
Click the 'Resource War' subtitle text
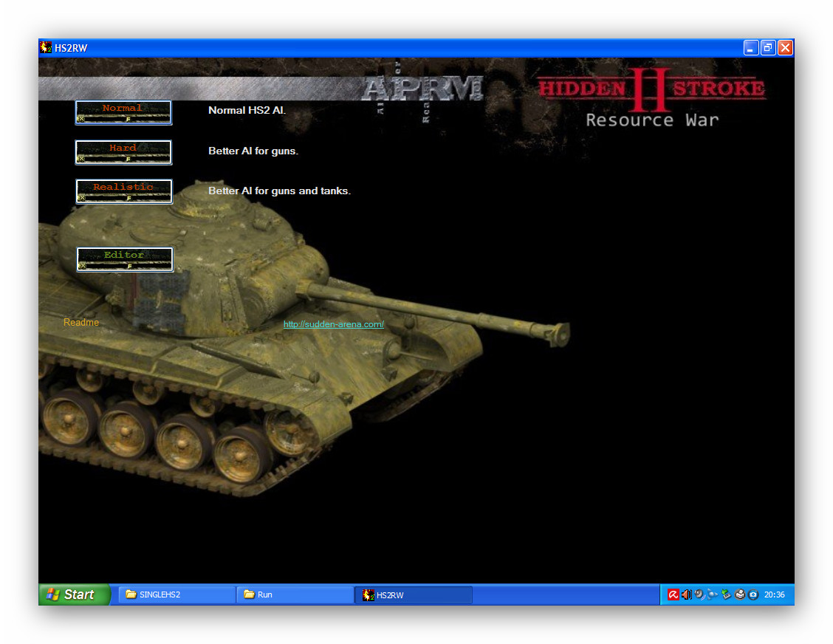pos(652,120)
